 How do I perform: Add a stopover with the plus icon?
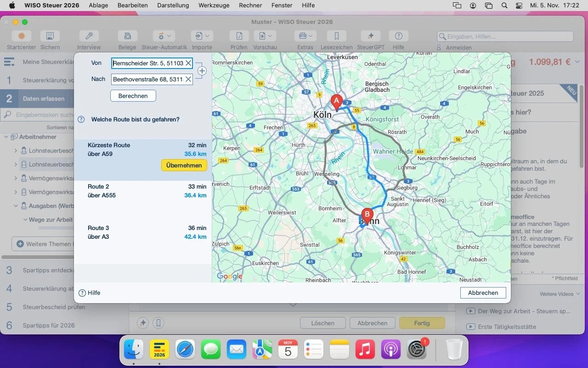pyautogui.click(x=202, y=71)
